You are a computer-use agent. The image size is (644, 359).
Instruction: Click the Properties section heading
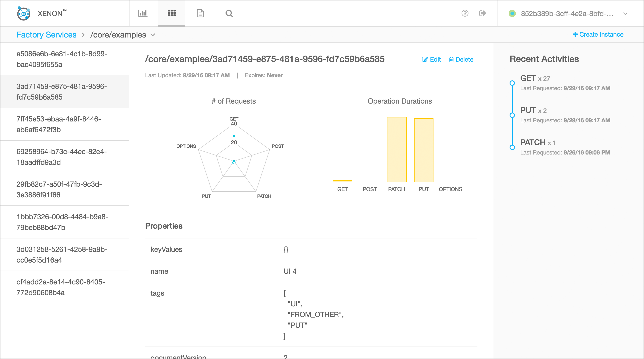(164, 226)
